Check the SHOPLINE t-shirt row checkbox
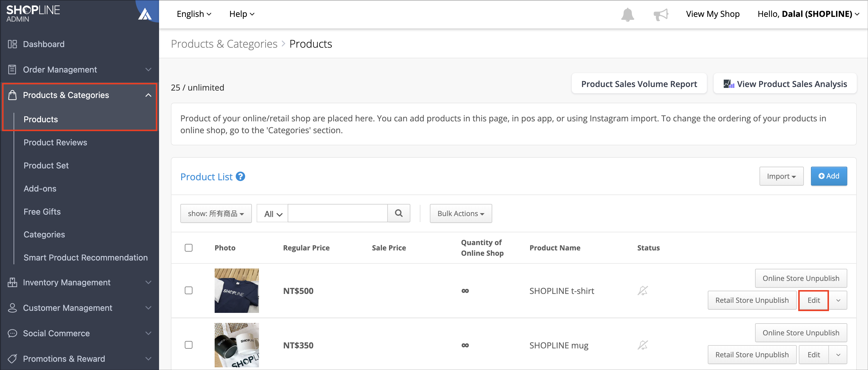Viewport: 868px width, 370px height. tap(189, 290)
